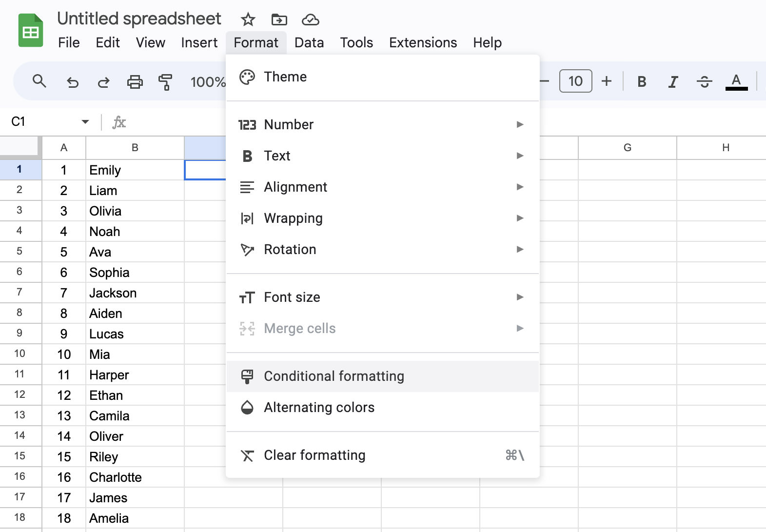Viewport: 766px width, 532px height.
Task: Click cell containing Olivia
Action: [x=135, y=211]
